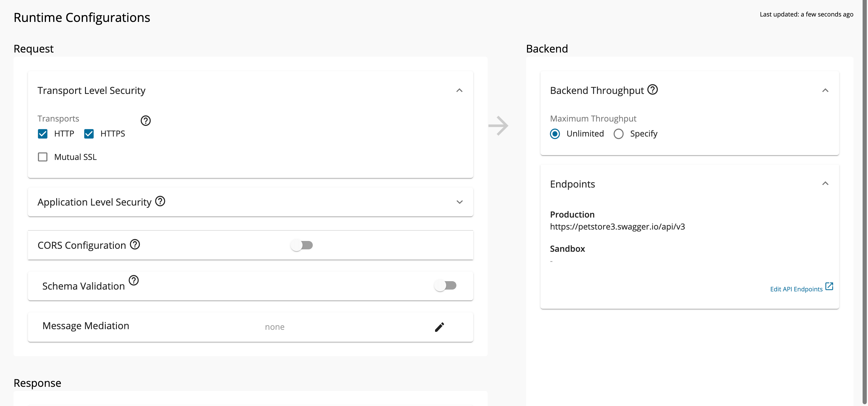
Task: Select the Unlimited throughput radio button
Action: pyautogui.click(x=555, y=134)
